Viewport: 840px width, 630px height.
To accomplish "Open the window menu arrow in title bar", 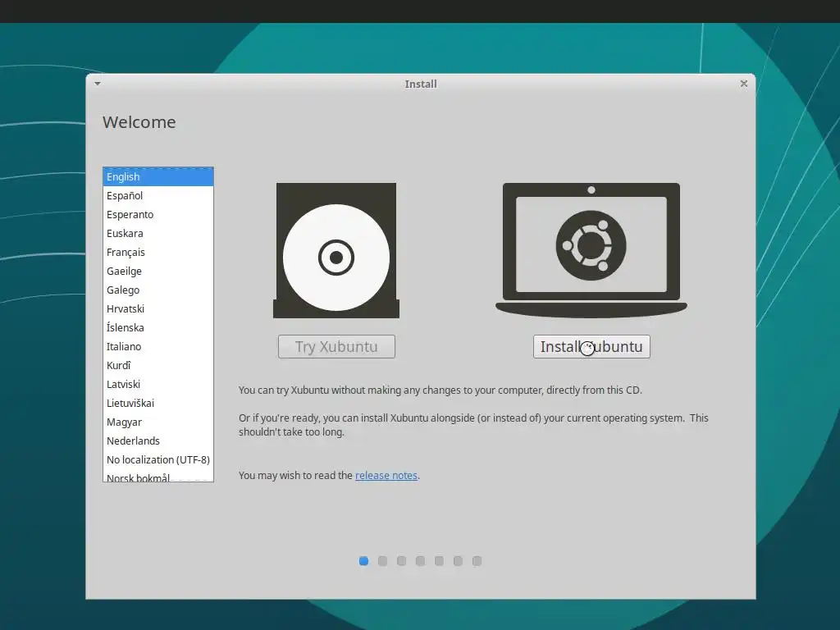I will click(x=98, y=84).
